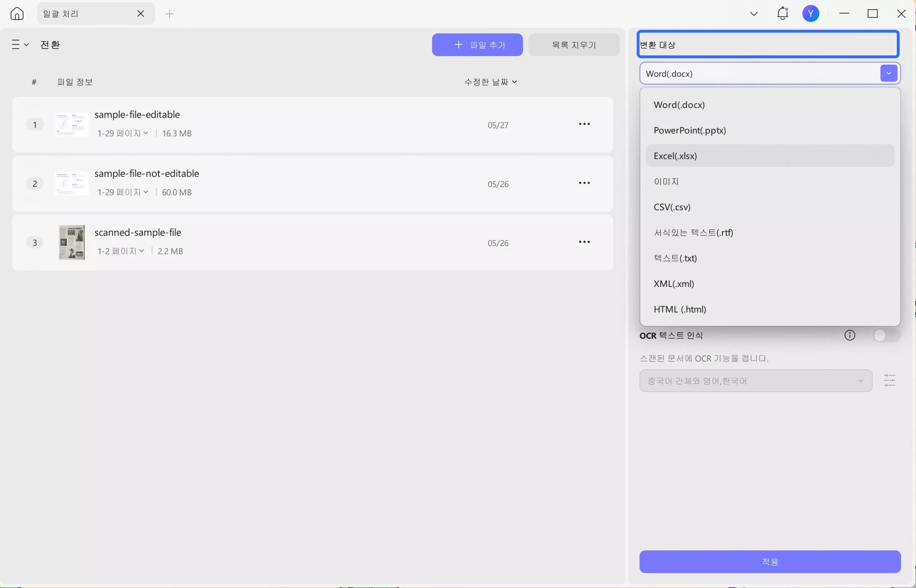Select HTML (.html) conversion option
The width and height of the screenshot is (916, 588).
click(x=679, y=309)
